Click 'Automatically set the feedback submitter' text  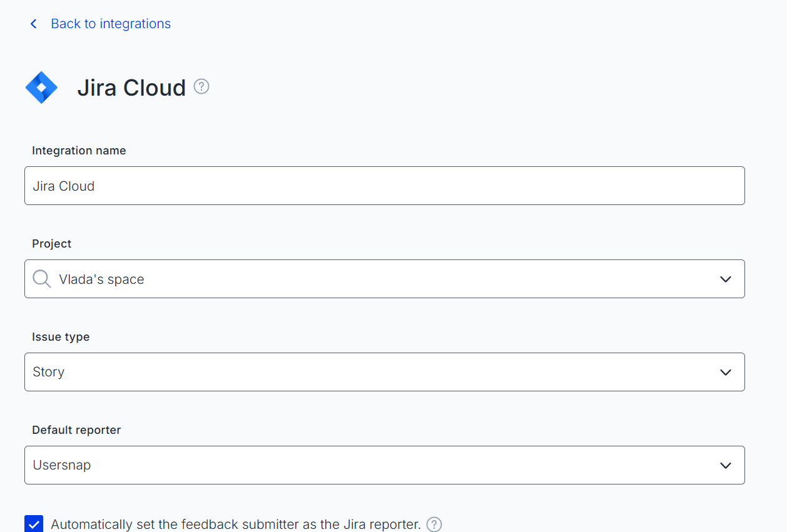236,524
